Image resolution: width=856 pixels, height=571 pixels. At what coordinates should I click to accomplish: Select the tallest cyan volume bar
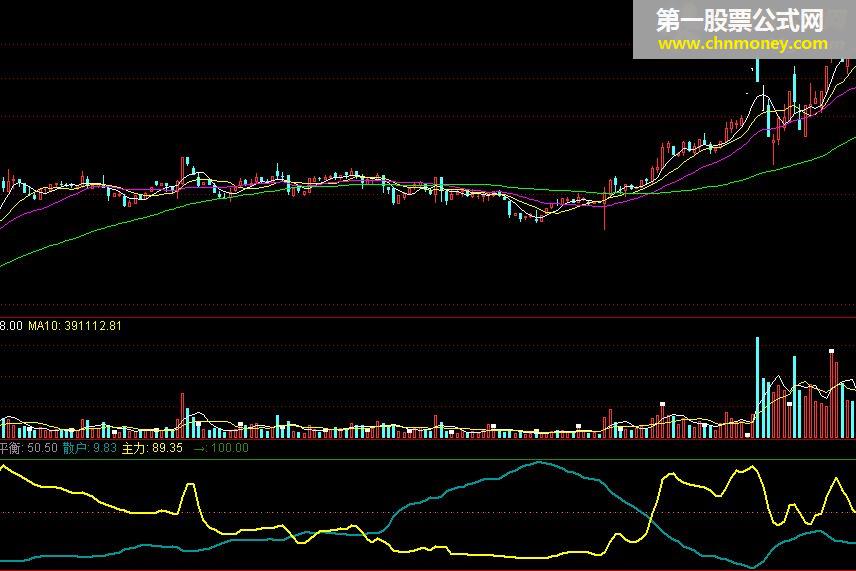pyautogui.click(x=757, y=388)
